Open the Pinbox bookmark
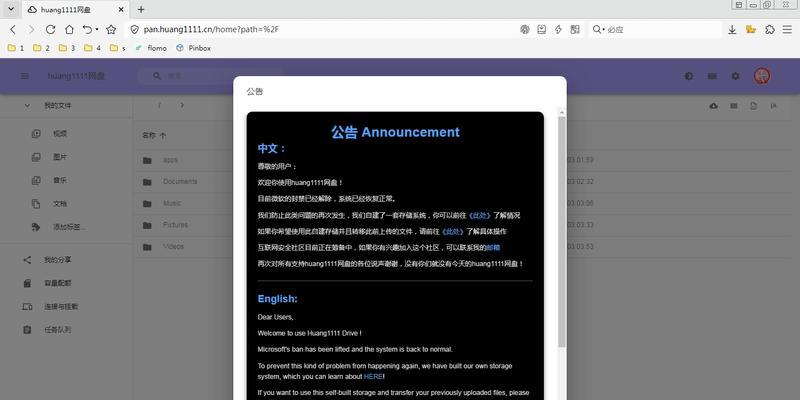This screenshot has height=400, width=800. click(x=193, y=48)
